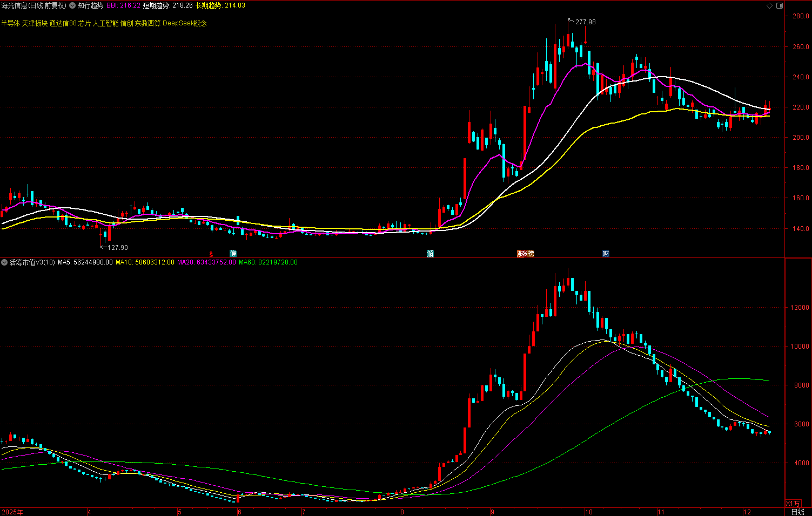This screenshot has width=812, height=516.
Task: Open dropdown arrow beside 知行趋势 indicator
Action: click(72, 5)
